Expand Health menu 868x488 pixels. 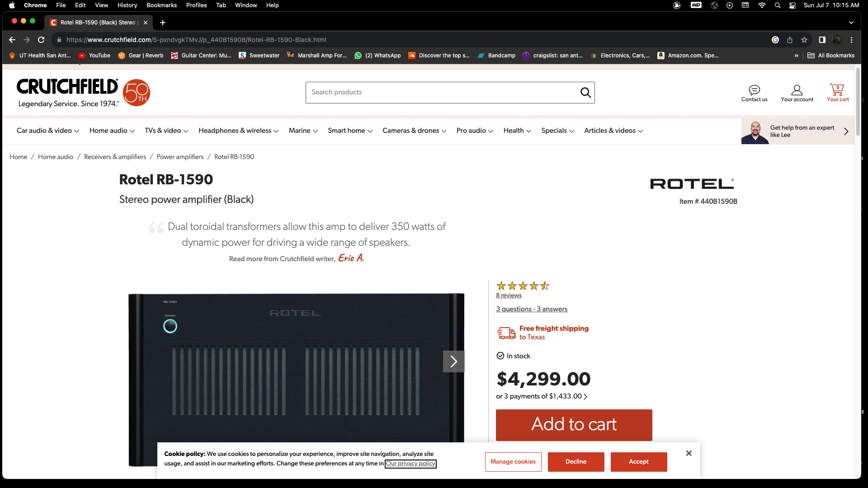coord(517,131)
